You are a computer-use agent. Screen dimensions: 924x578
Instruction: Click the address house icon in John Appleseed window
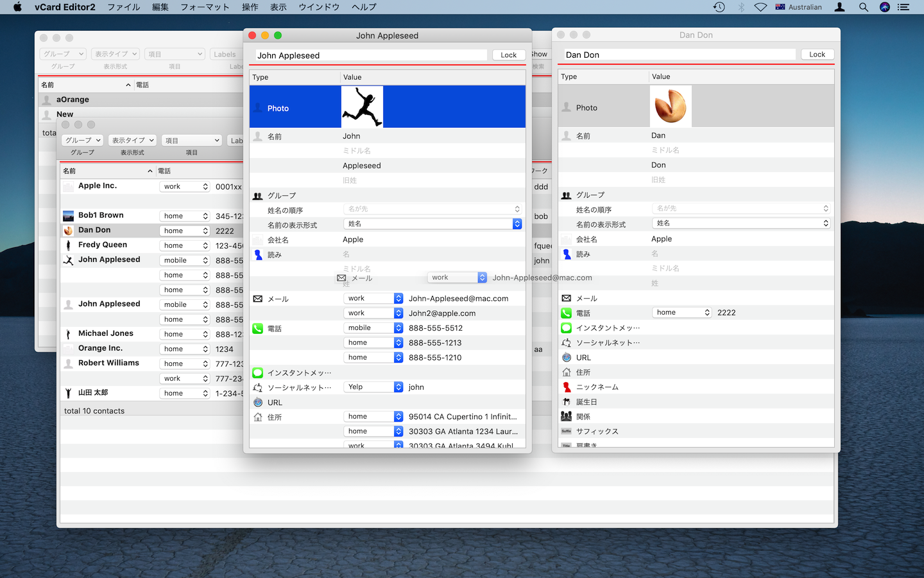click(x=257, y=417)
